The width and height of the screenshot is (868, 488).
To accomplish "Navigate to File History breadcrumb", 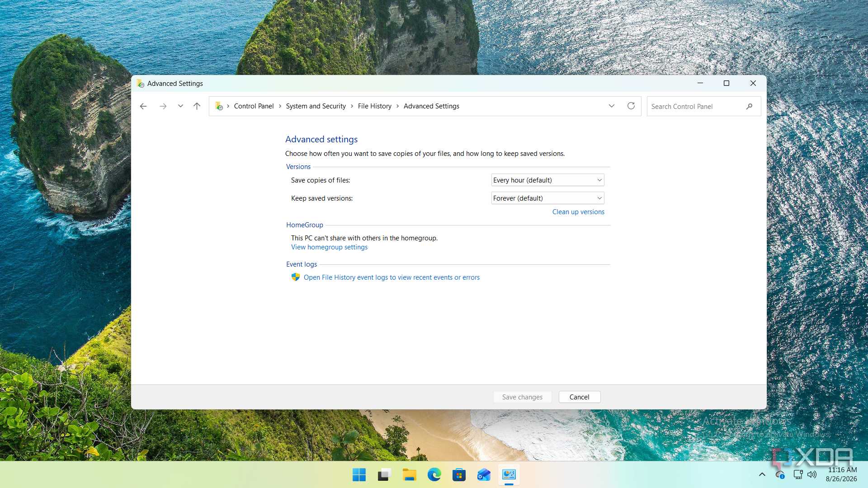I will coord(374,106).
